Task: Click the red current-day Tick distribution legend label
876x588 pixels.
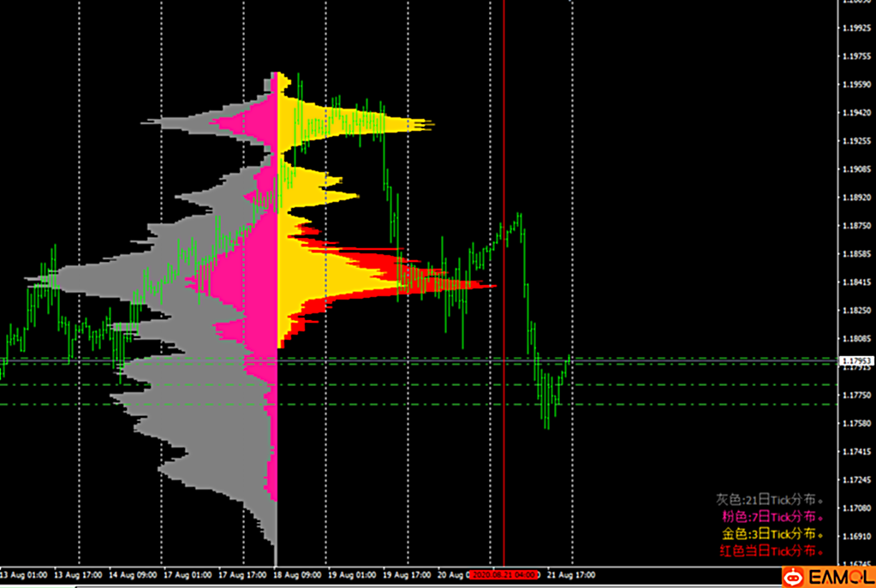Action: (769, 551)
